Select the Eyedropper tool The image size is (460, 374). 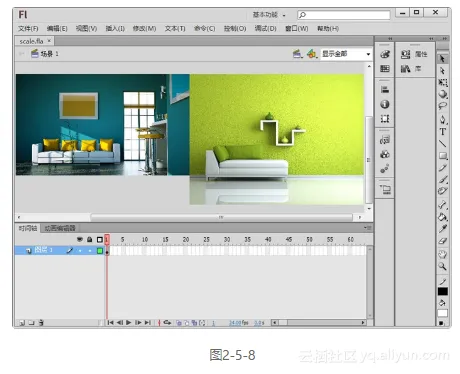point(442,229)
